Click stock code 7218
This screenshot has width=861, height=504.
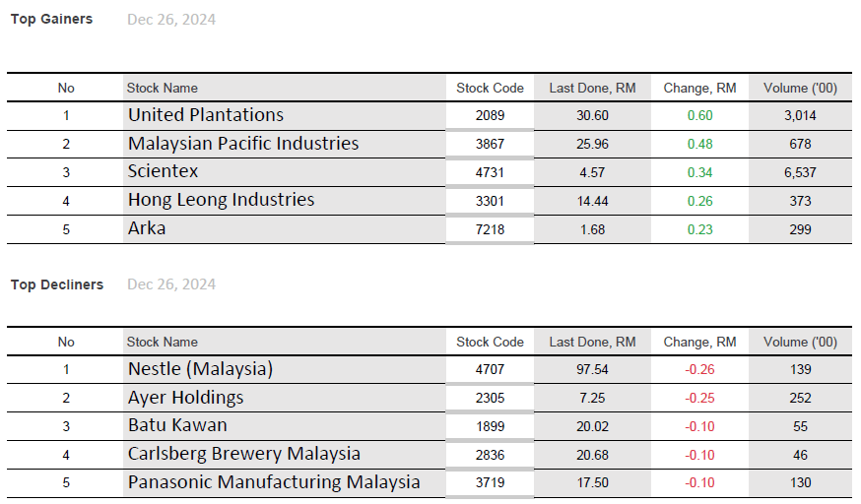(x=490, y=229)
